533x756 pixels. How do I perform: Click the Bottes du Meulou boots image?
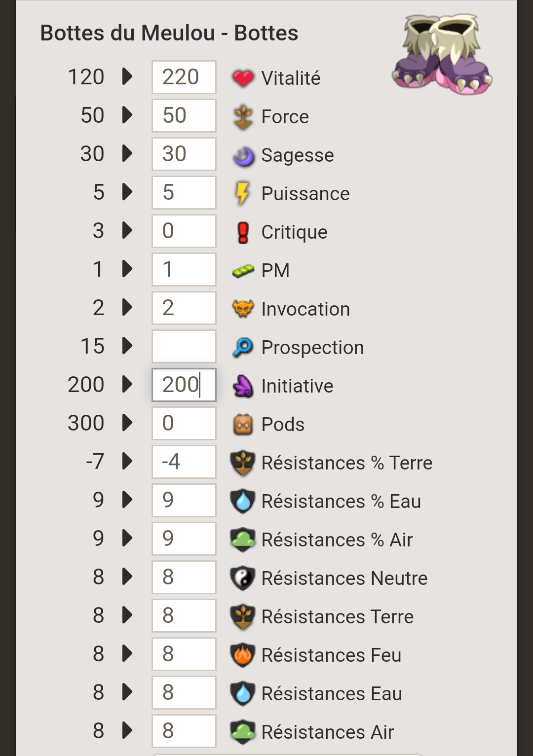click(442, 54)
